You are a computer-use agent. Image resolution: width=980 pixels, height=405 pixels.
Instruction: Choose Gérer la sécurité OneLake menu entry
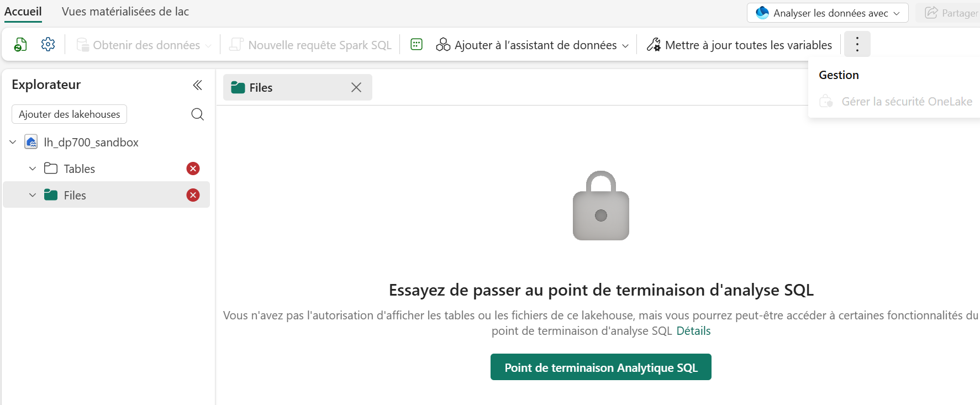coord(895,101)
